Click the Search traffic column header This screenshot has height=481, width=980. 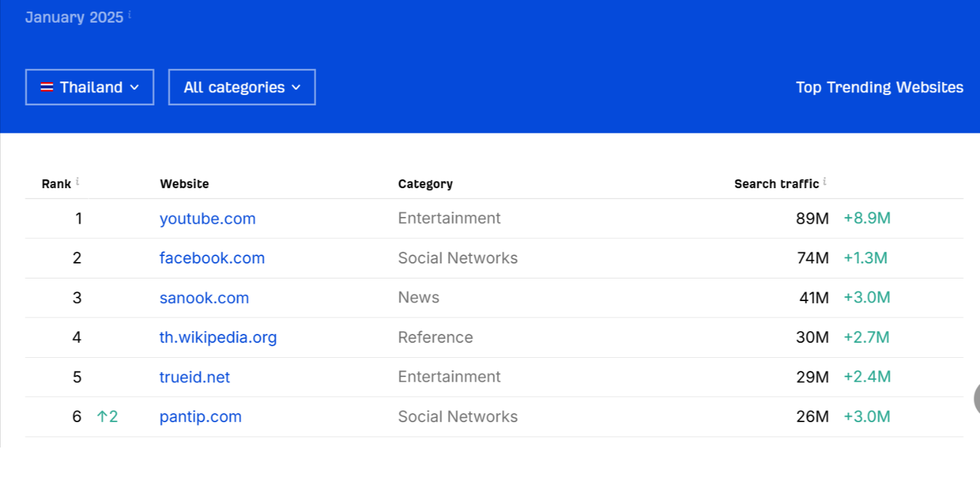tap(777, 184)
